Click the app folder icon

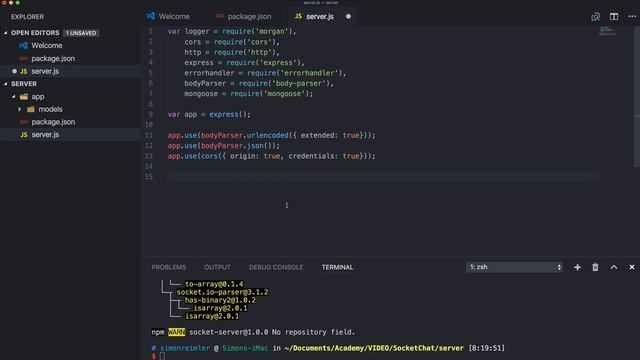click(24, 97)
